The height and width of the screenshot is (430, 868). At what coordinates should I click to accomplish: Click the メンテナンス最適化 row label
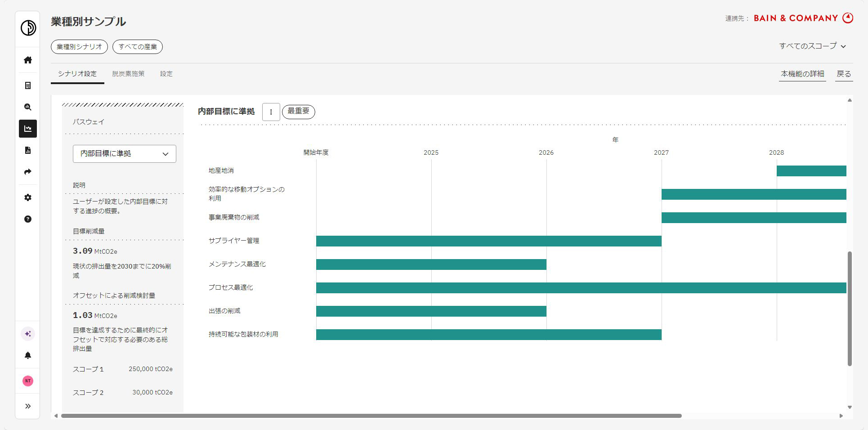pyautogui.click(x=237, y=264)
